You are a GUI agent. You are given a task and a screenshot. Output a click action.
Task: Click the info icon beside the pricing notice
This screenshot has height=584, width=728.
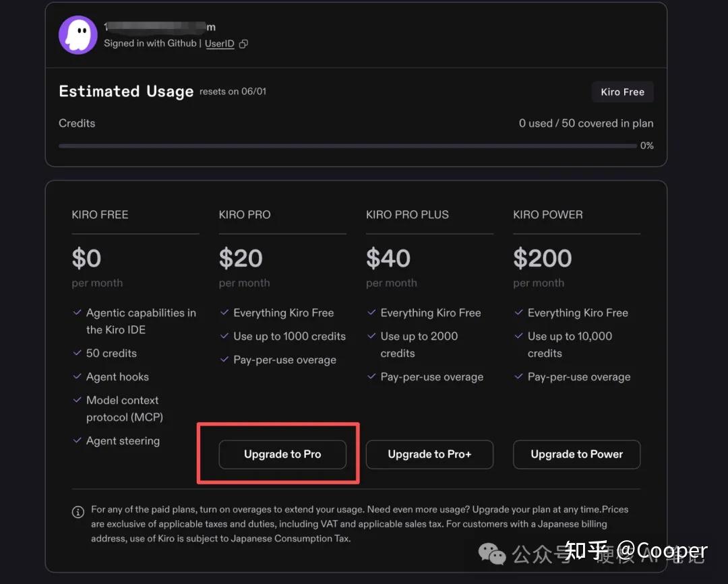(x=78, y=512)
